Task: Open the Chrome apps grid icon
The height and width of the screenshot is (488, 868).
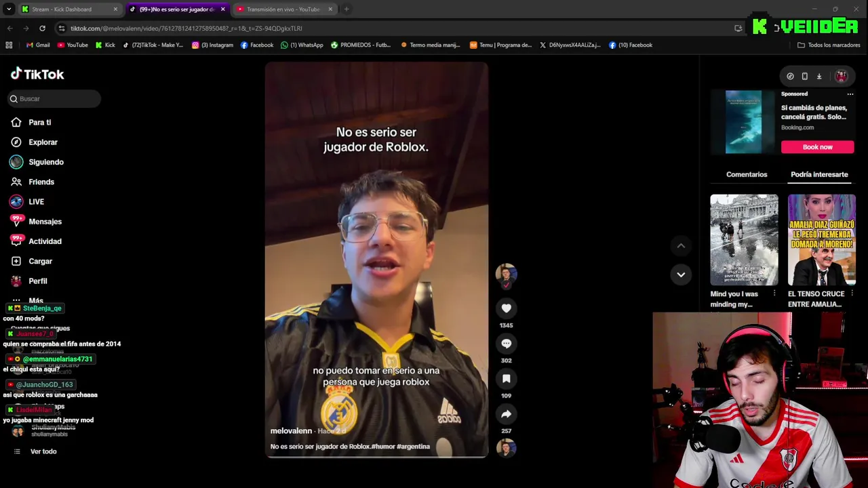Action: click(x=9, y=45)
